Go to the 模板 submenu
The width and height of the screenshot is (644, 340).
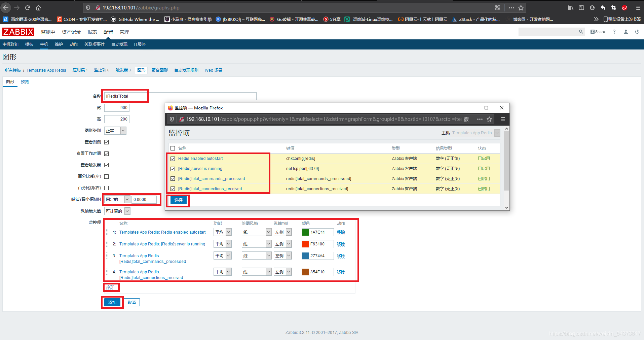pyautogui.click(x=29, y=44)
